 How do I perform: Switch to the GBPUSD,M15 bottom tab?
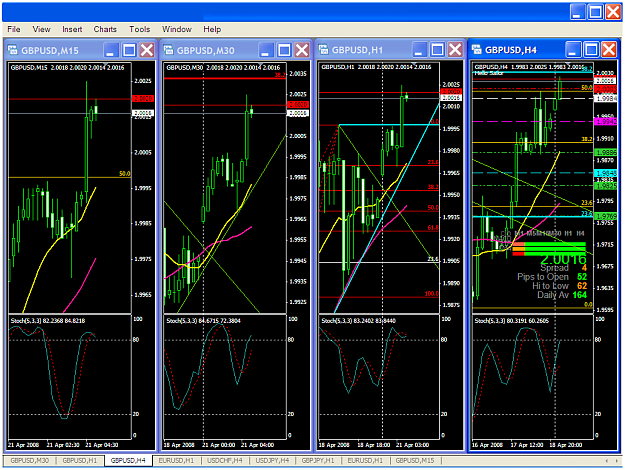[x=415, y=460]
